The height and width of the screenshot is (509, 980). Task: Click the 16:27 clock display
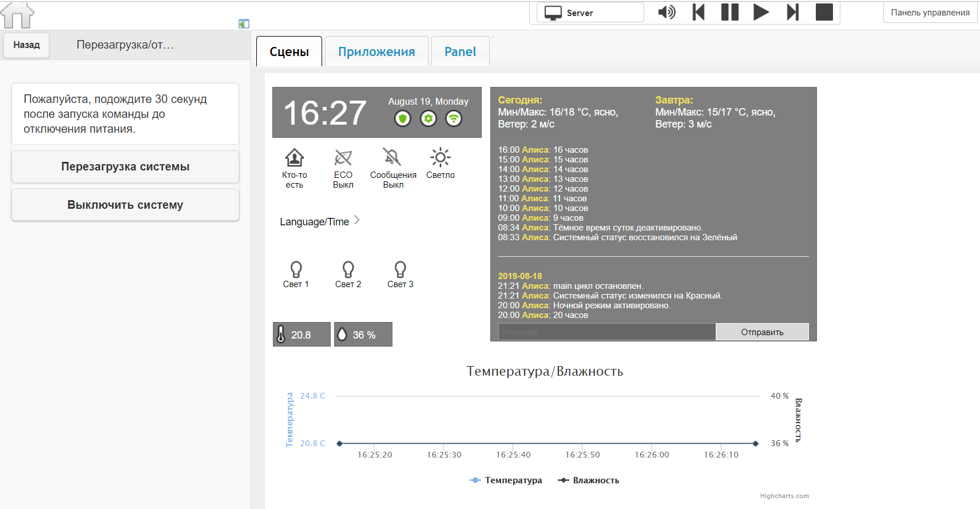click(325, 113)
